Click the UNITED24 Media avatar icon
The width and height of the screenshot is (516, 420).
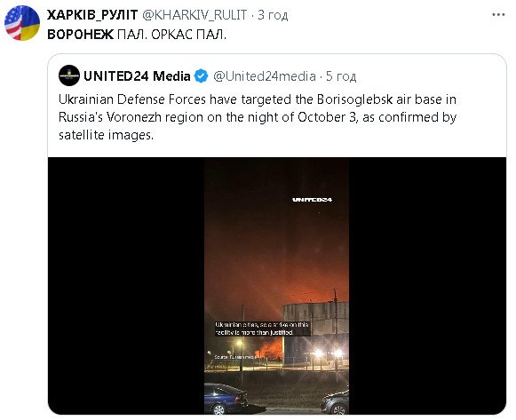(x=69, y=75)
